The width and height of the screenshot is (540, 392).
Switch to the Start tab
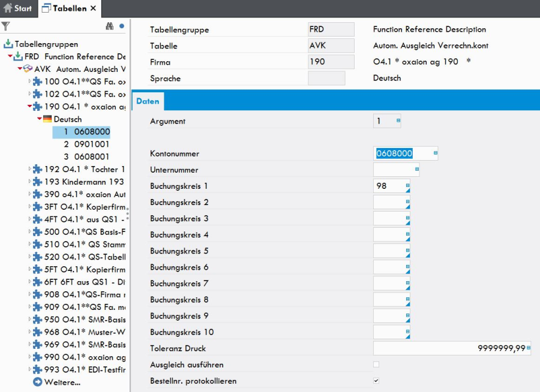click(x=17, y=8)
